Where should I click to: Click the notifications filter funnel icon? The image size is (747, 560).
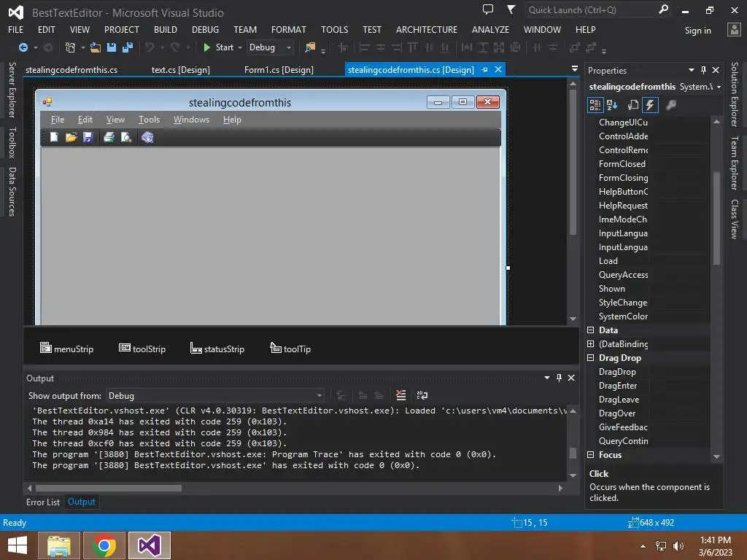(511, 9)
